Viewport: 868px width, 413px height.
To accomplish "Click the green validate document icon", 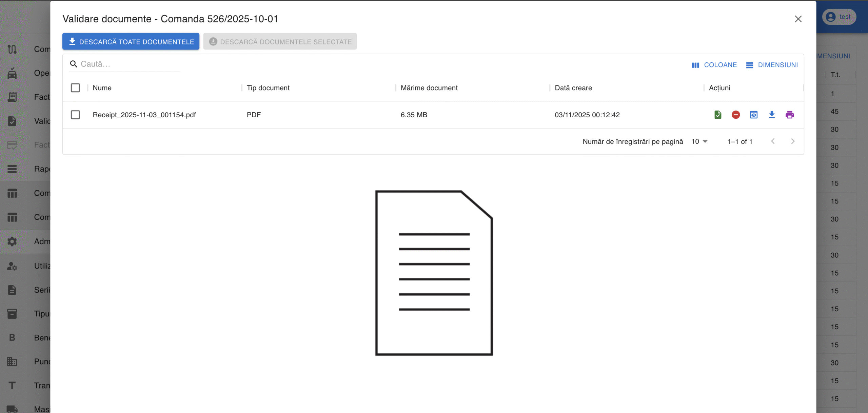I will click(x=717, y=115).
